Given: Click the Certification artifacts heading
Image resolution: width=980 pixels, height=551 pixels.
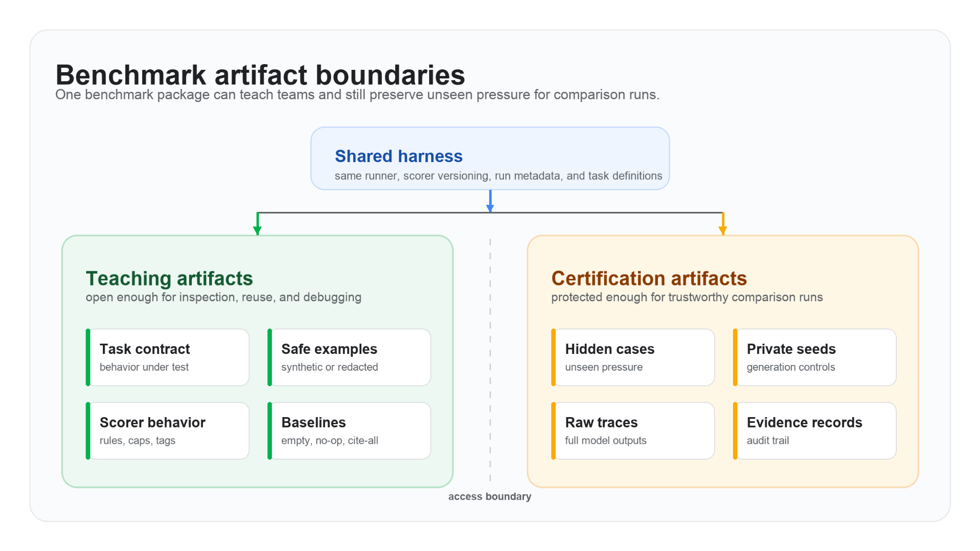Looking at the screenshot, I should click(649, 278).
